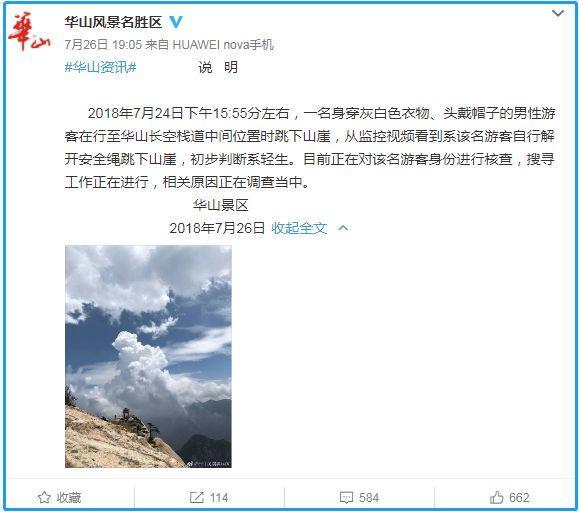Viewport: 579px width, 512px height.
Task: Click the repost share icon
Action: 196,497
